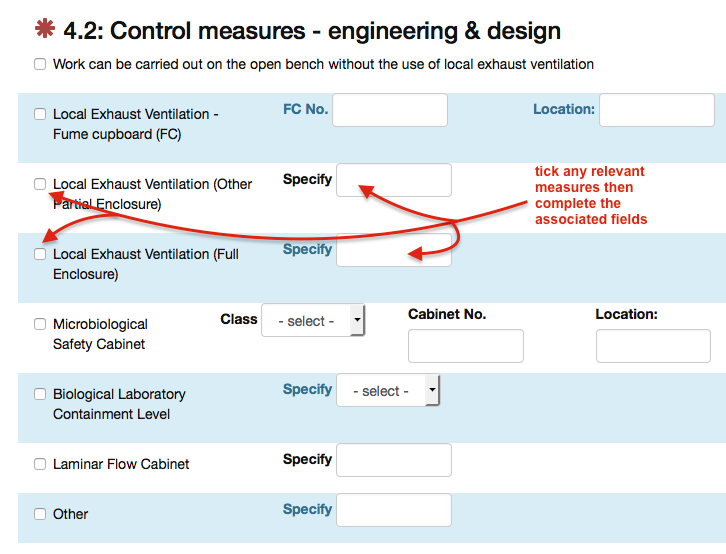The image size is (726, 554).
Task: Select the Microbiological Safety Cabinet checkbox
Action: tap(40, 324)
